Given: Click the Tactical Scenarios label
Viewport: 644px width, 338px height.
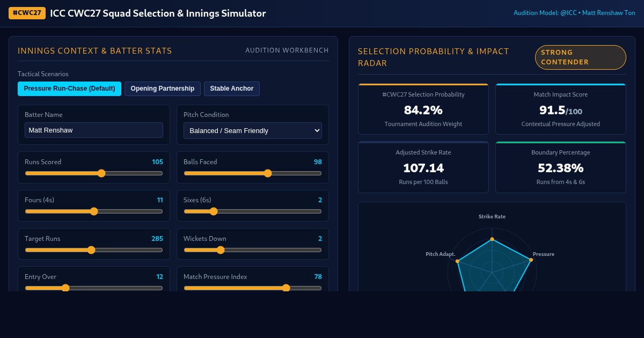Looking at the screenshot, I should (x=43, y=74).
